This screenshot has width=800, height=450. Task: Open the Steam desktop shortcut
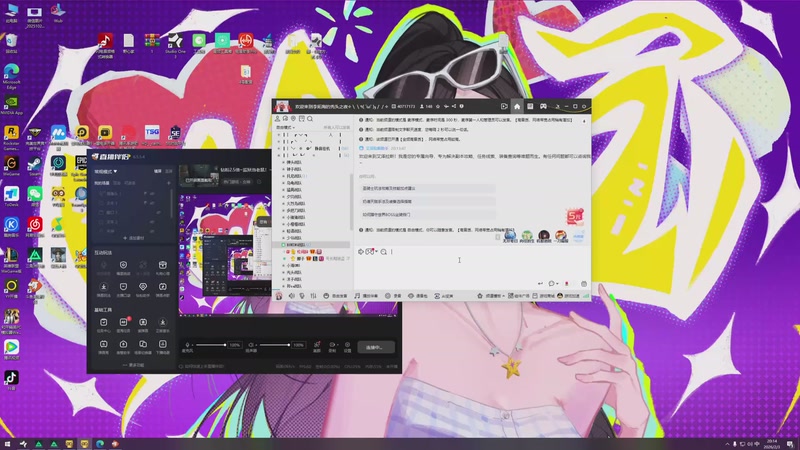(35, 166)
